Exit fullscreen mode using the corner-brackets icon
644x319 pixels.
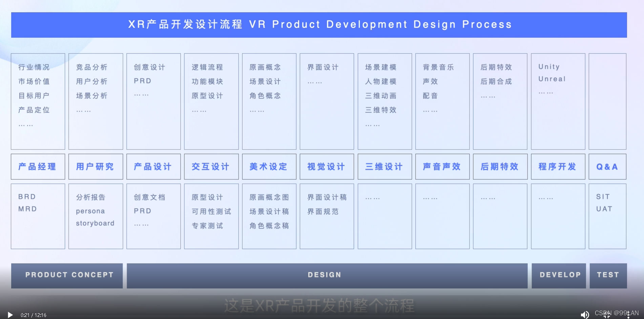point(607,315)
